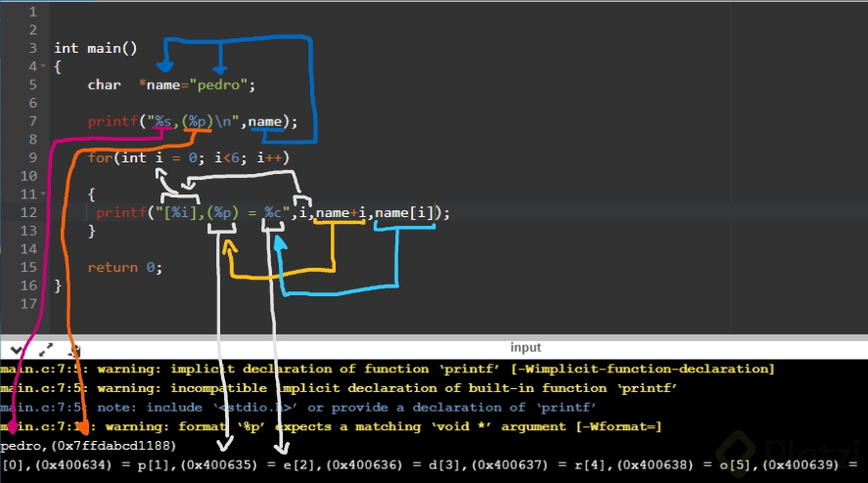
Task: Click line number 17 in the gutter
Action: point(28,304)
